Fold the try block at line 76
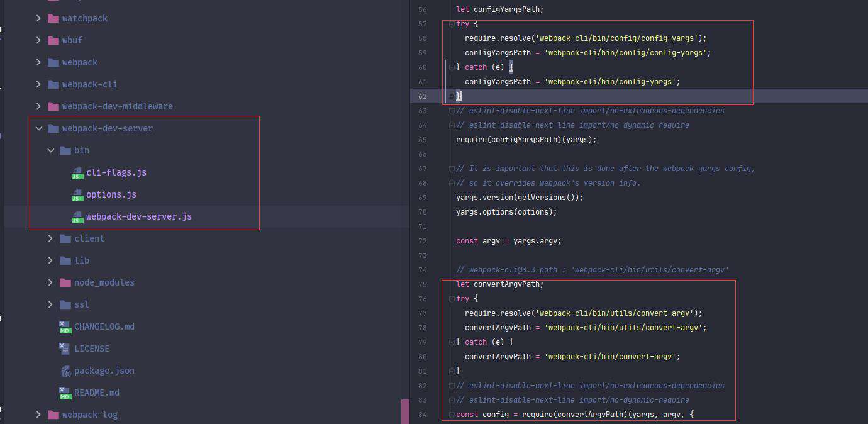The height and width of the screenshot is (424, 868). (451, 299)
